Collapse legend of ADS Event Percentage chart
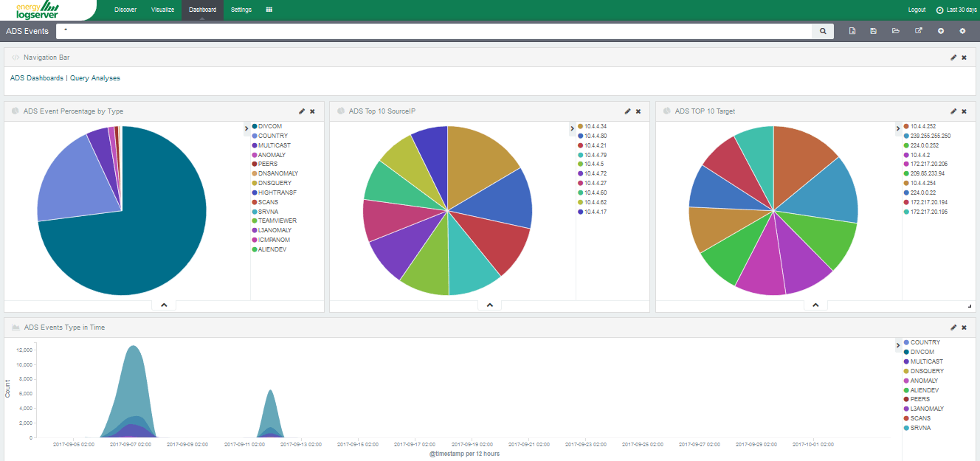 click(x=246, y=129)
